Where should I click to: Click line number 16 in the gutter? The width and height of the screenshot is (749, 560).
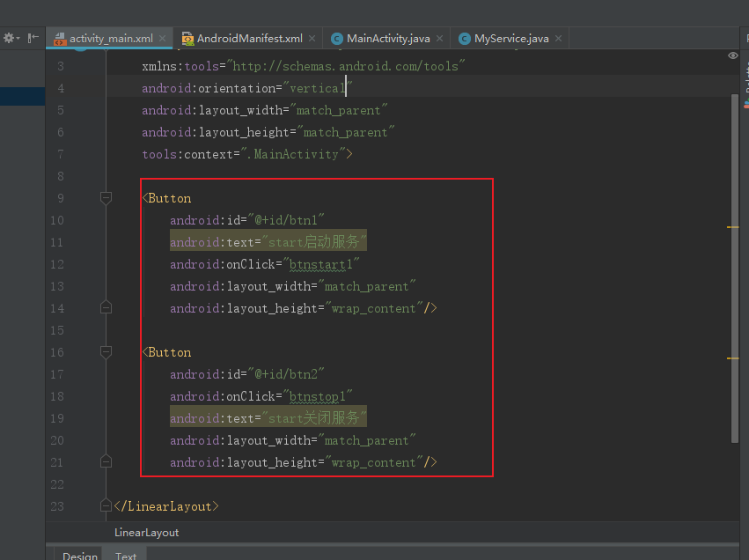[57, 352]
